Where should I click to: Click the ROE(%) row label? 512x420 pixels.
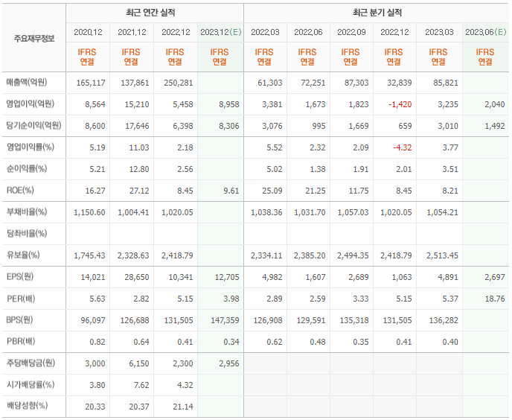pos(20,190)
